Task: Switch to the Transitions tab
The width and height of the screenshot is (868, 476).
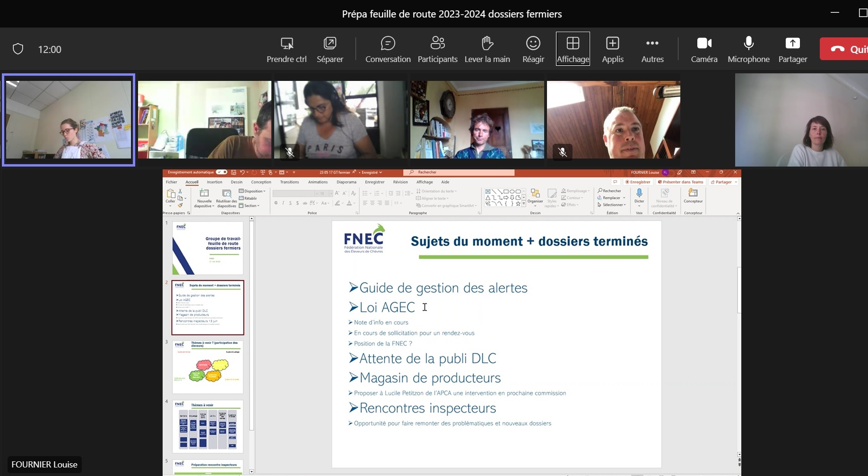Action: (289, 182)
